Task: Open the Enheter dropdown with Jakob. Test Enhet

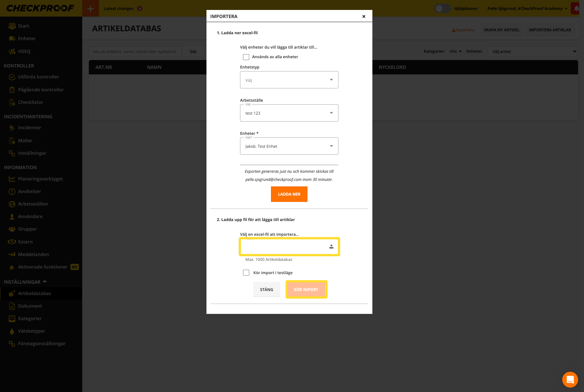Action: click(289, 146)
